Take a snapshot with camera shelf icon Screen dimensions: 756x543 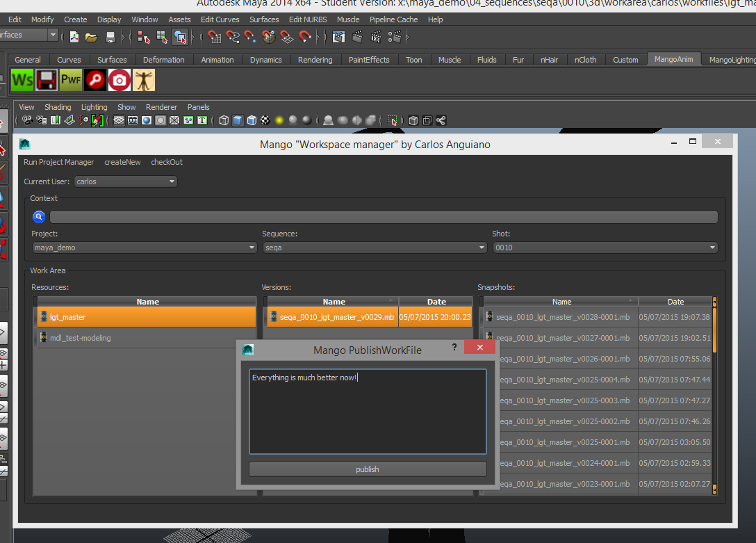[x=119, y=80]
